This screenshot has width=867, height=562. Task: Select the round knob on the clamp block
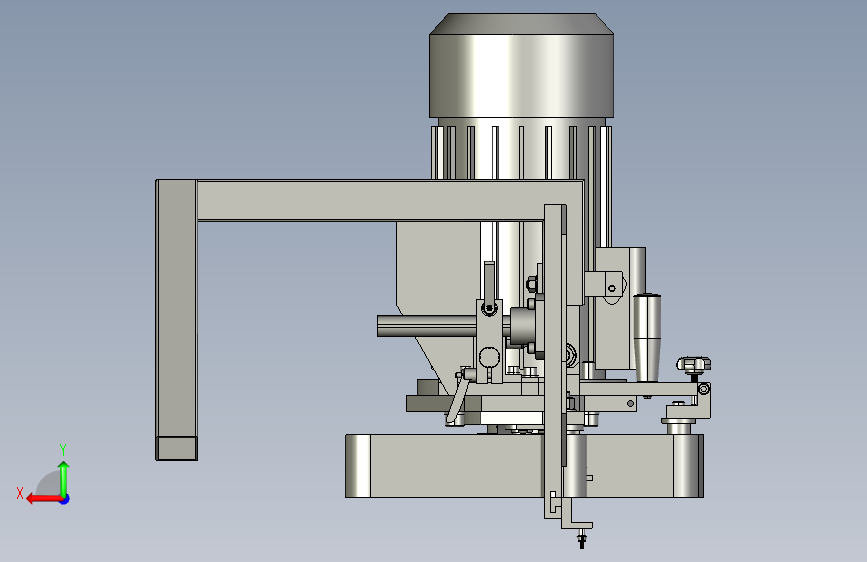click(x=489, y=357)
